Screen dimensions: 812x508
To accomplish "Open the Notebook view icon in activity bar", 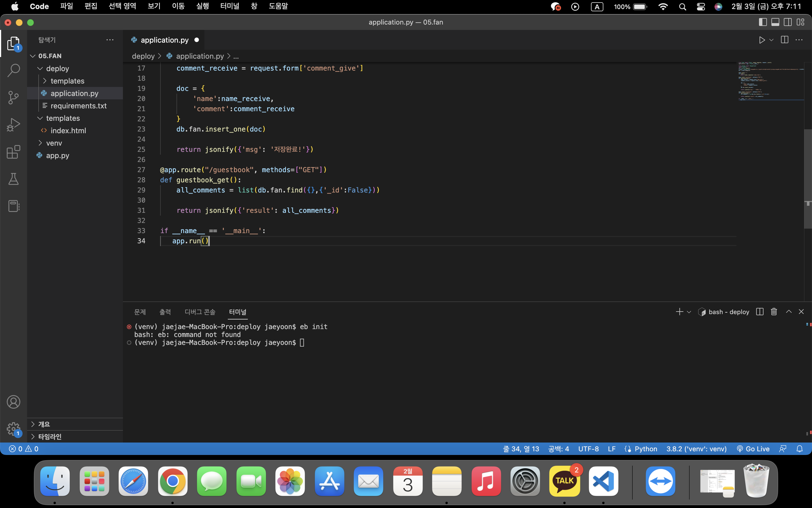I will [x=14, y=206].
